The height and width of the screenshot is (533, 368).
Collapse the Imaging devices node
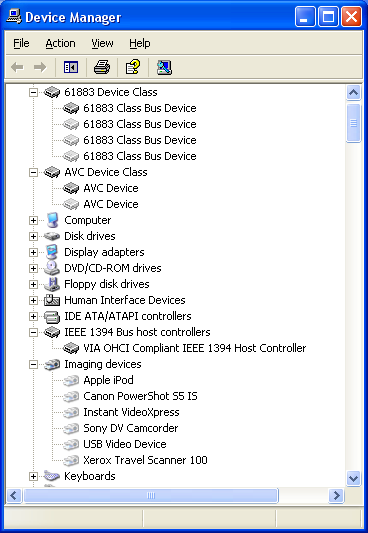33,364
